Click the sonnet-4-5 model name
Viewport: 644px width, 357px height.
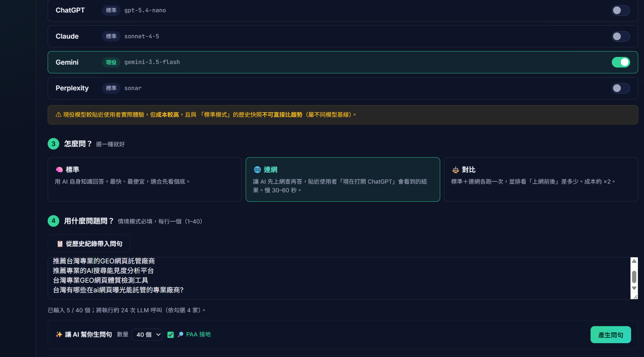(142, 36)
